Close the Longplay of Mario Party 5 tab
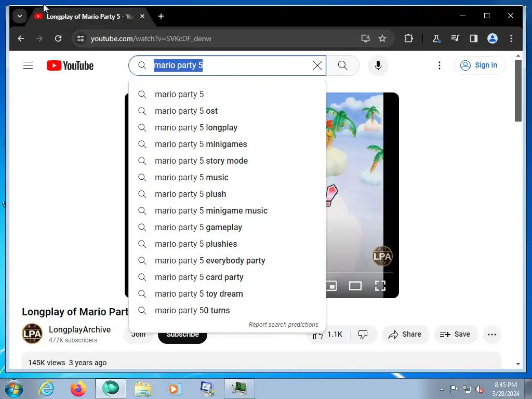The width and height of the screenshot is (532, 399). point(142,16)
